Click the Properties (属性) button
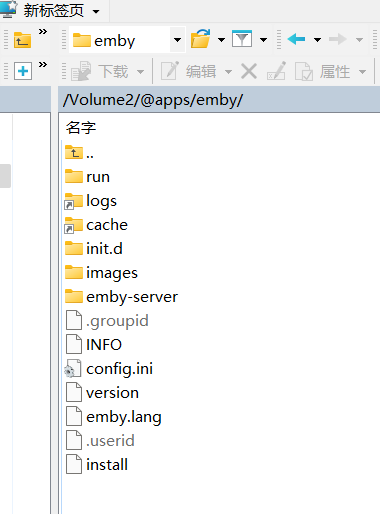The image size is (380, 514). [x=322, y=71]
